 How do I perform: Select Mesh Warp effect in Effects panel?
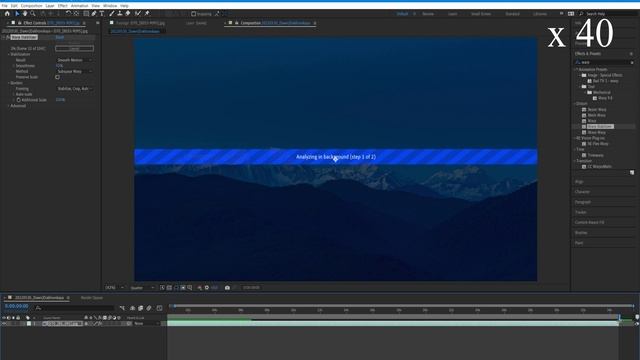tap(596, 115)
